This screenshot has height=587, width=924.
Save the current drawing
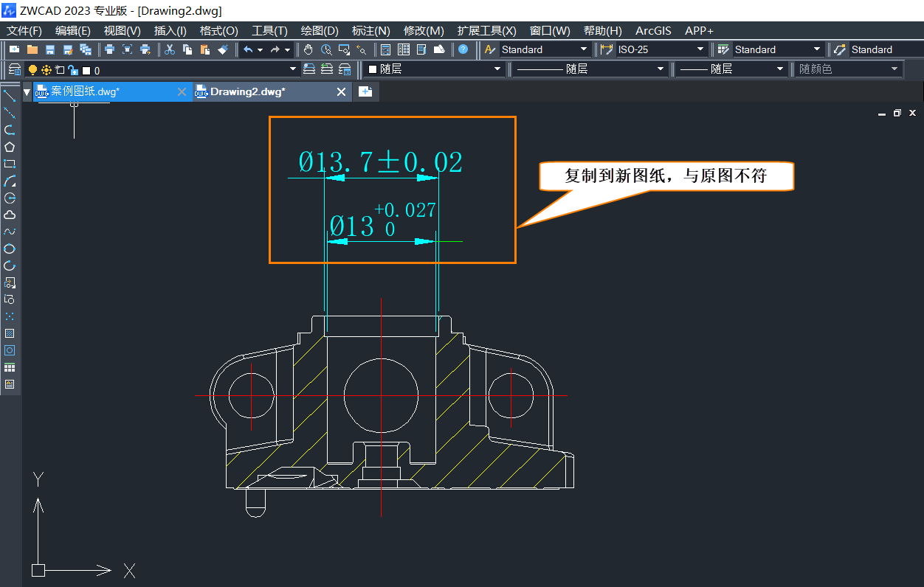tap(50, 49)
